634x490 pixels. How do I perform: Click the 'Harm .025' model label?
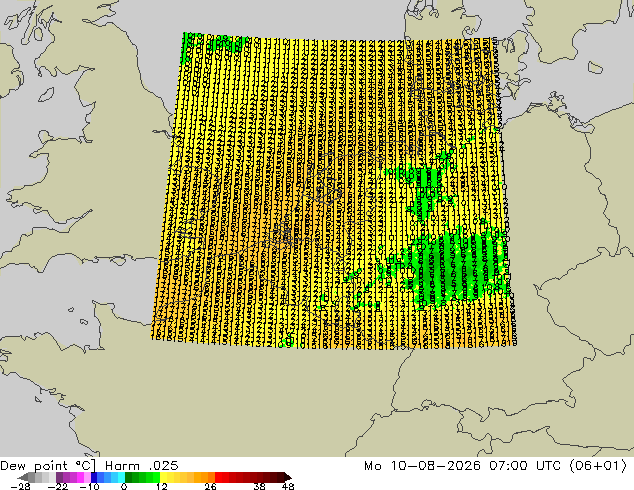(142, 465)
